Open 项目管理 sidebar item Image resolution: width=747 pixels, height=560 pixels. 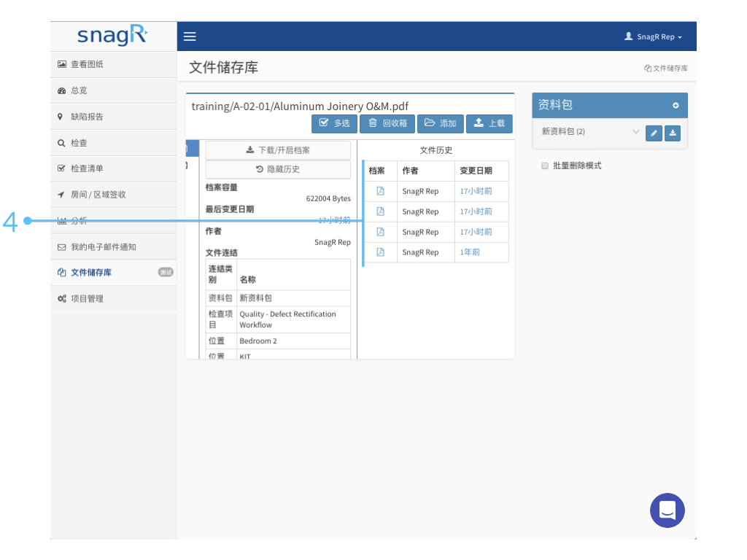pyautogui.click(x=113, y=298)
